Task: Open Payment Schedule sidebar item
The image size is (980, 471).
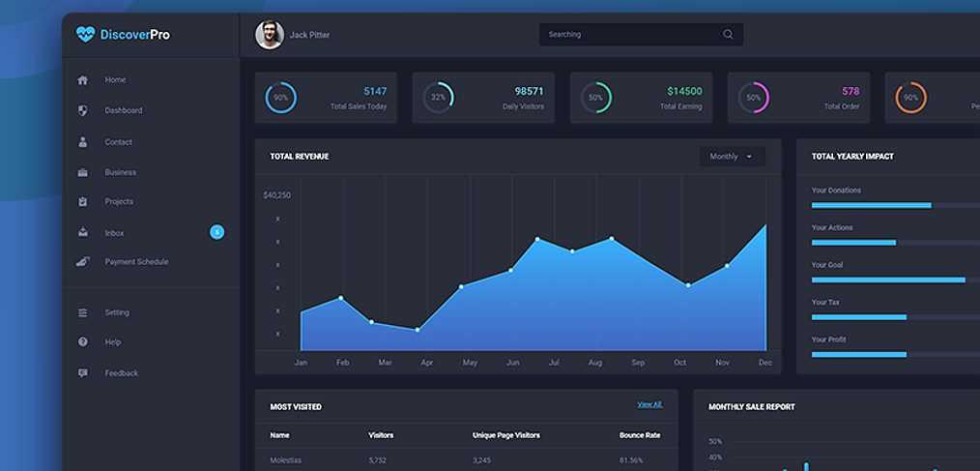Action: (x=136, y=261)
